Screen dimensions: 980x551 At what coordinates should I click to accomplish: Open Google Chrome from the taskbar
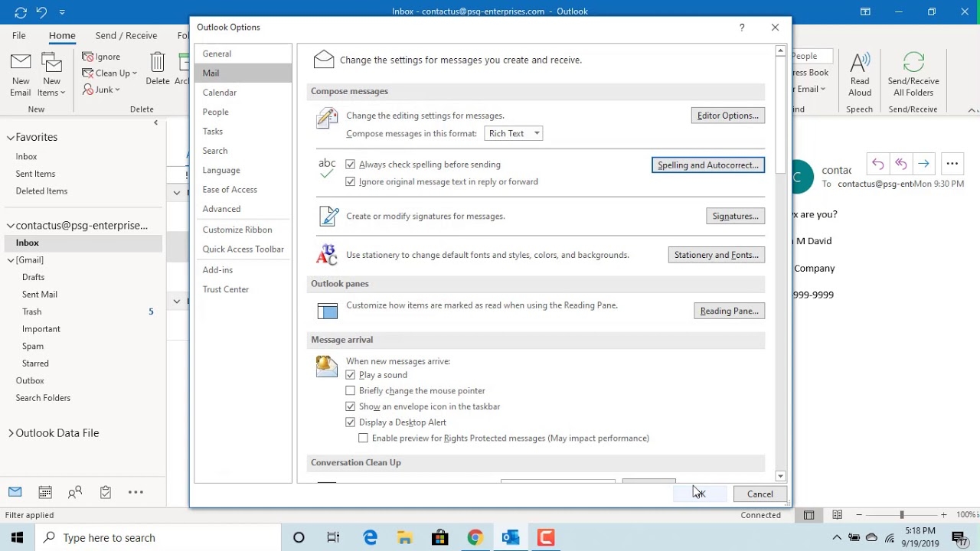point(475,537)
